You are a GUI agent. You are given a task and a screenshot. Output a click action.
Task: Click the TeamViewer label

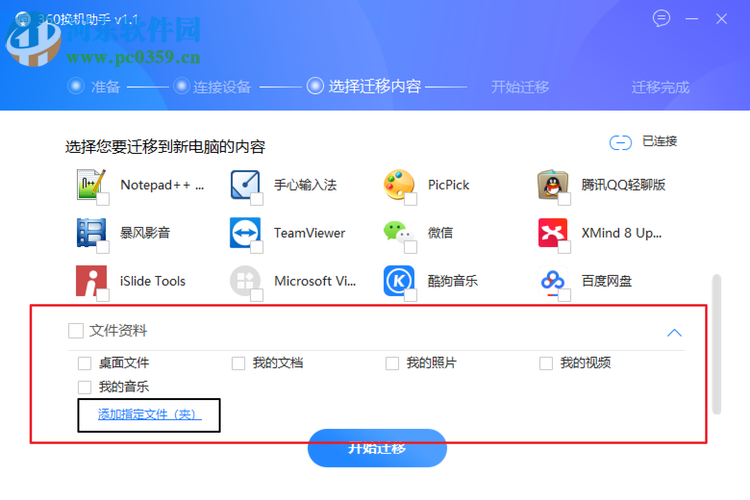click(x=309, y=233)
